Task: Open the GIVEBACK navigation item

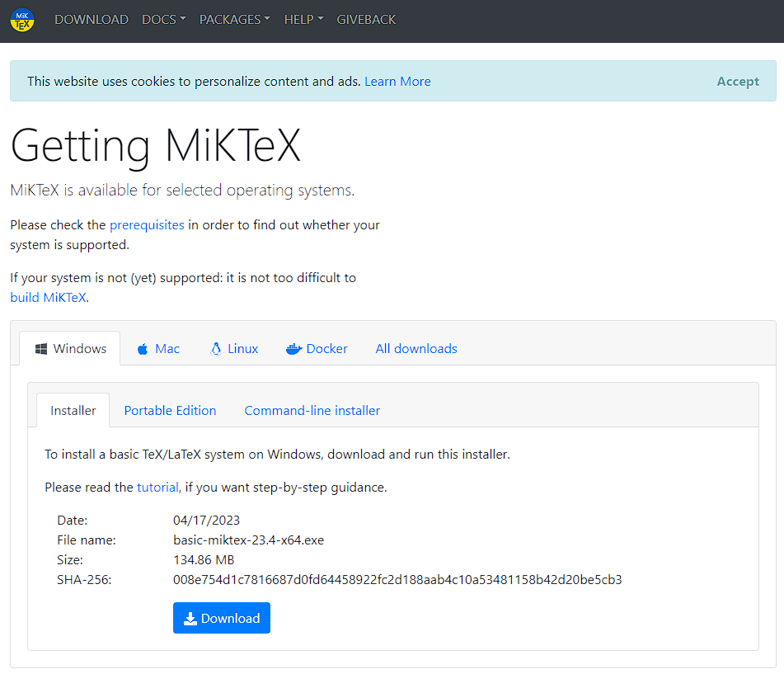Action: pos(366,20)
